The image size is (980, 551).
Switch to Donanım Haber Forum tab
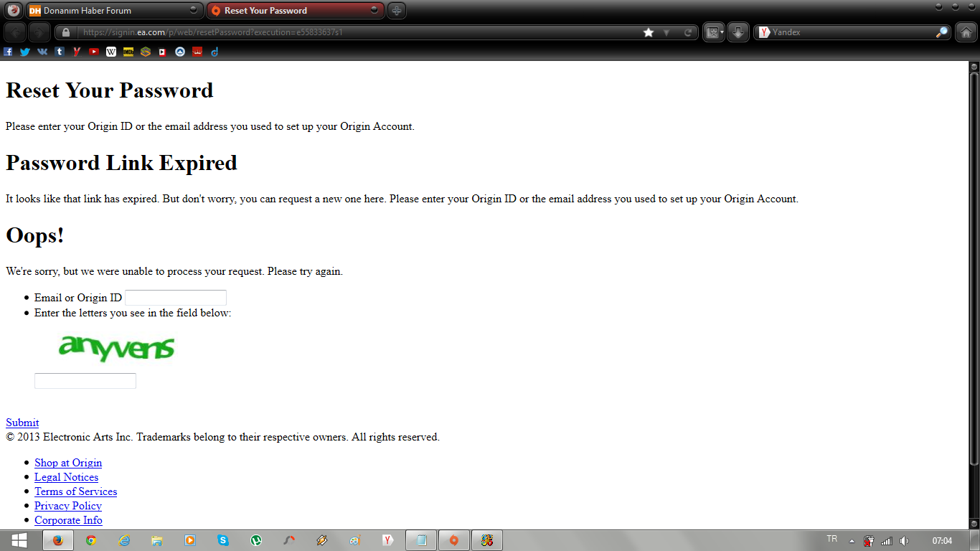114,11
